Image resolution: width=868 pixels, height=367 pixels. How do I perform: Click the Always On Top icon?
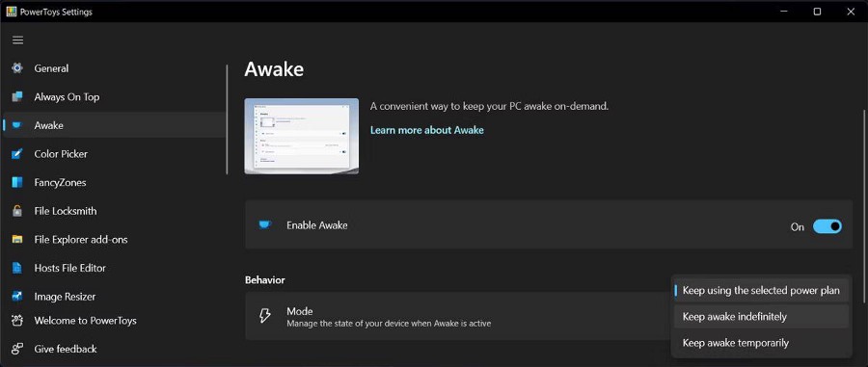[x=17, y=97]
